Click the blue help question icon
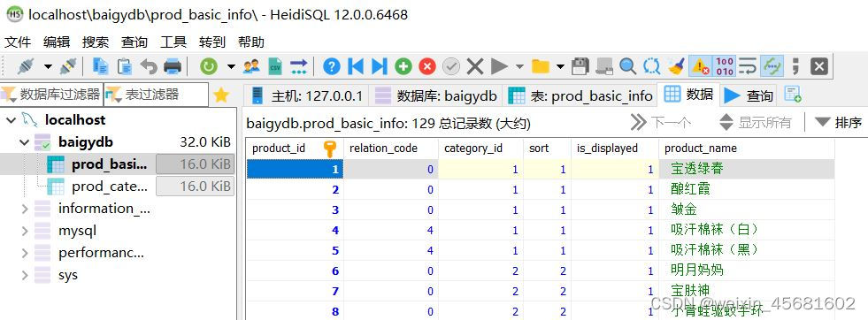Image resolution: width=868 pixels, height=320 pixels. [331, 67]
